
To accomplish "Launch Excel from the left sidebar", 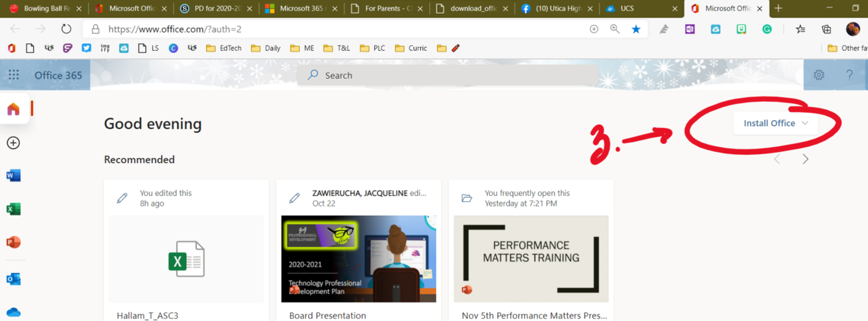I will [x=13, y=209].
